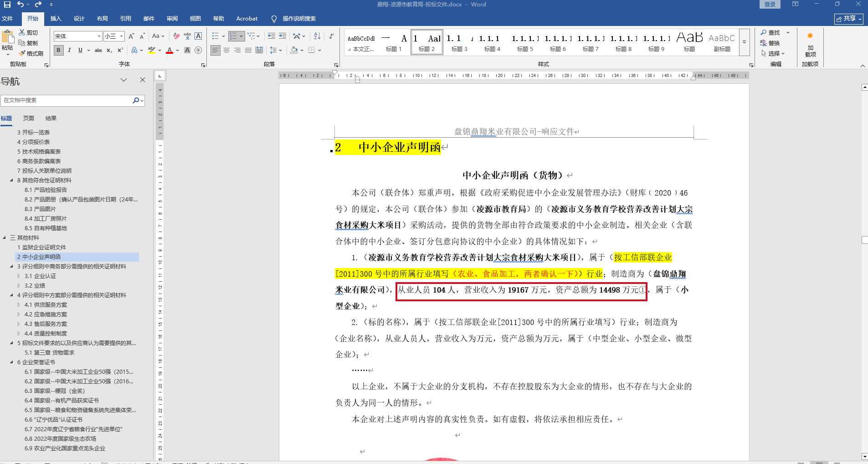Collapse the '8 其他符合性证明材料' heading
Image resolution: width=868 pixels, height=464 pixels.
[x=11, y=180]
